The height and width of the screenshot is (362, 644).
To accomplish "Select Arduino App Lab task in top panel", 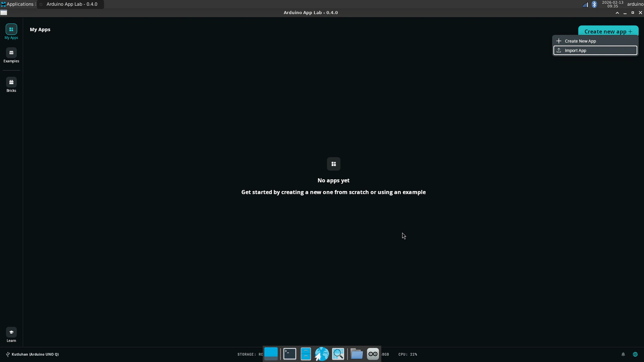I will [x=71, y=4].
